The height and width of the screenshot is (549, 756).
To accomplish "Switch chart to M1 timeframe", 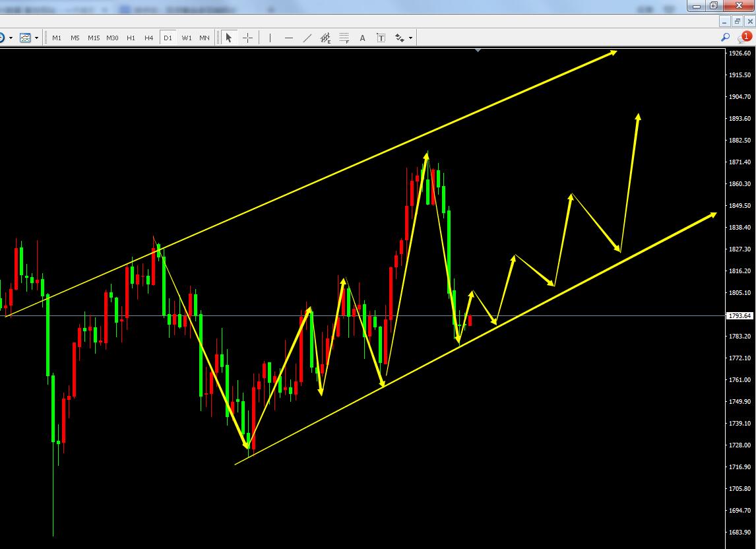I will pos(57,38).
